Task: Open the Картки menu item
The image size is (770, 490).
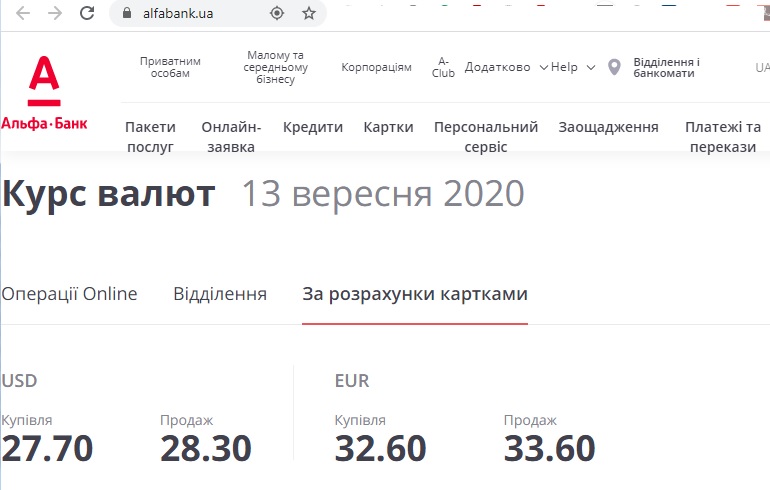Action: tap(388, 127)
